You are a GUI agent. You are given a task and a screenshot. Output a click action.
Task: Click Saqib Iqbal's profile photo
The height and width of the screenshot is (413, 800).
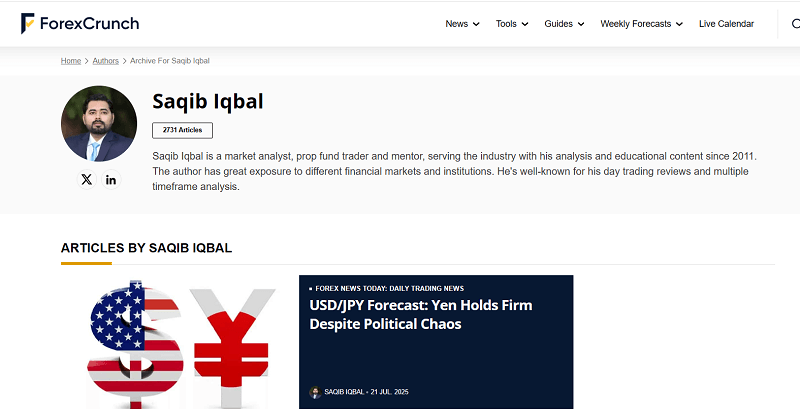tap(99, 124)
